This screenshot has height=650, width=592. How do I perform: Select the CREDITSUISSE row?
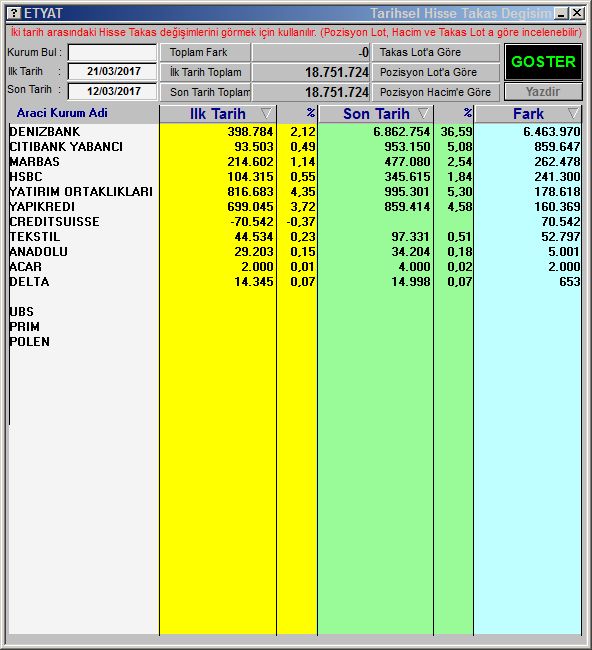click(295, 221)
